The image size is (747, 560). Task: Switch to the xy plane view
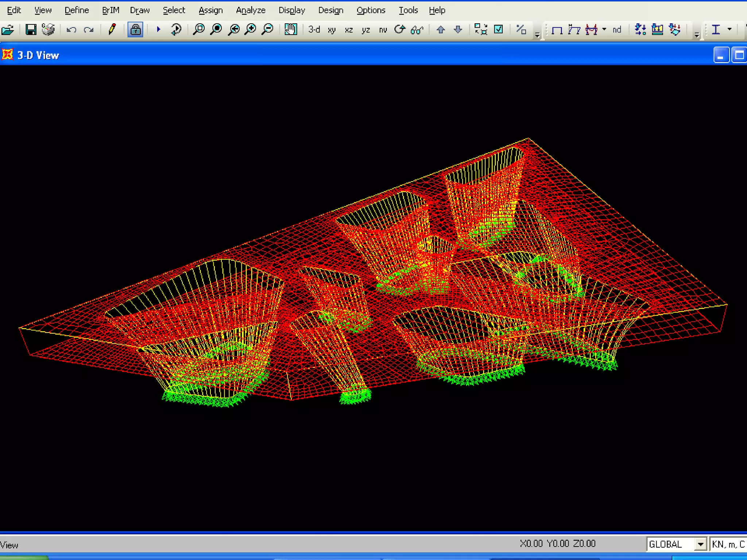click(332, 30)
